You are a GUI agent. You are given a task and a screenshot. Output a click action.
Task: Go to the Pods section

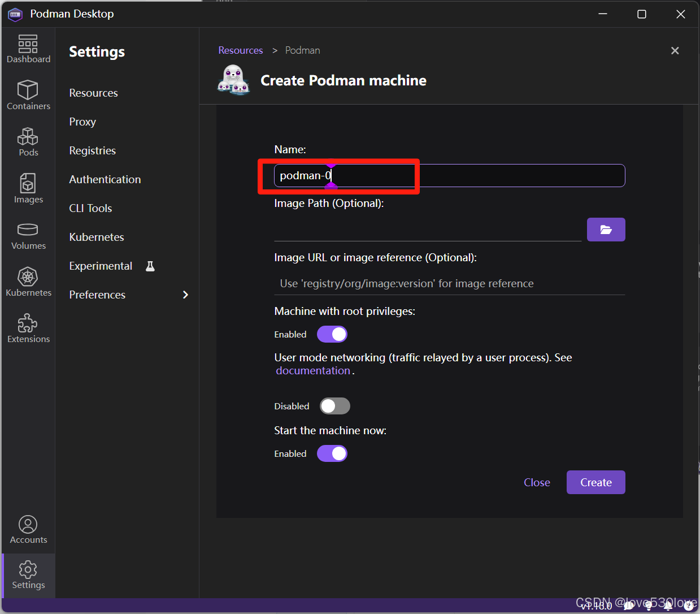28,142
